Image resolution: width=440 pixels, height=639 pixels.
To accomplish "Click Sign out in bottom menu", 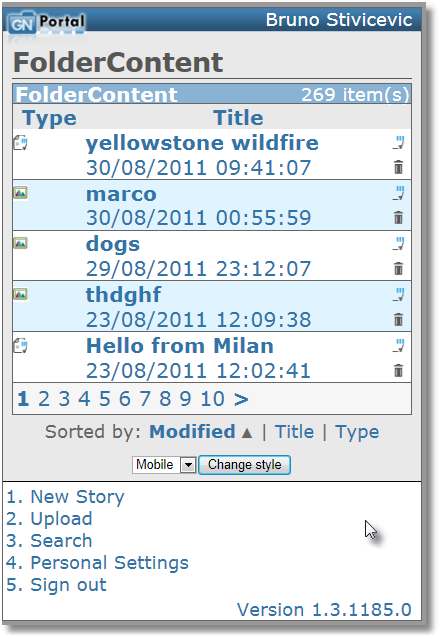I will point(56,585).
